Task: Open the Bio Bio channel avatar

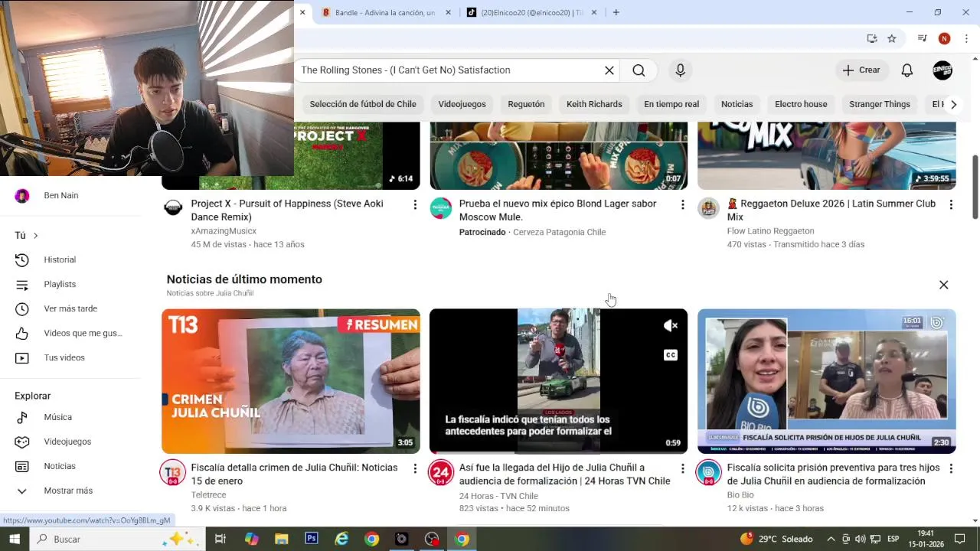Action: (x=709, y=472)
